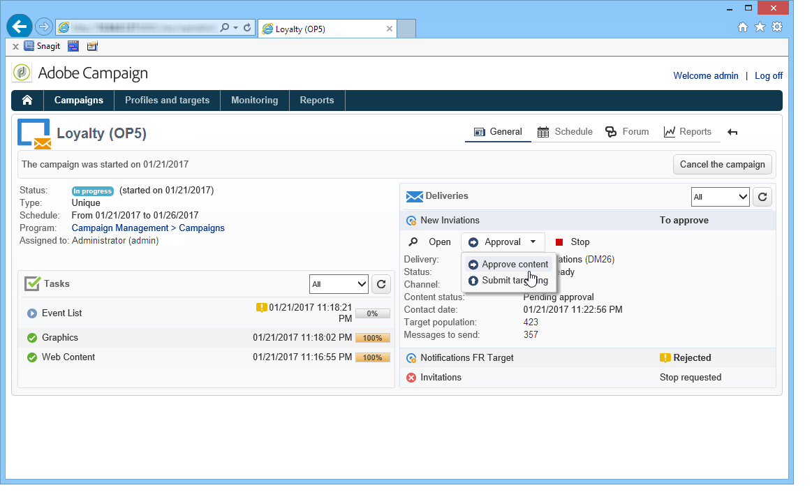Select the New Inviations delivery row
The width and height of the screenshot is (812, 504).
coord(588,220)
